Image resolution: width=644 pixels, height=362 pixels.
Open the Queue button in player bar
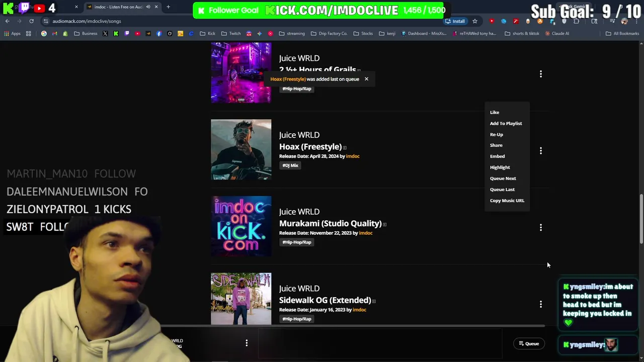[x=529, y=344]
